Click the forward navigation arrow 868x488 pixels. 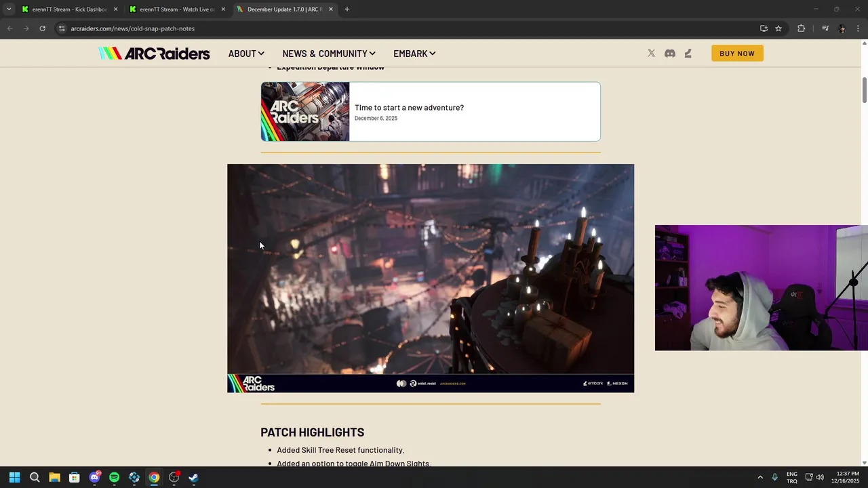pyautogui.click(x=26, y=28)
